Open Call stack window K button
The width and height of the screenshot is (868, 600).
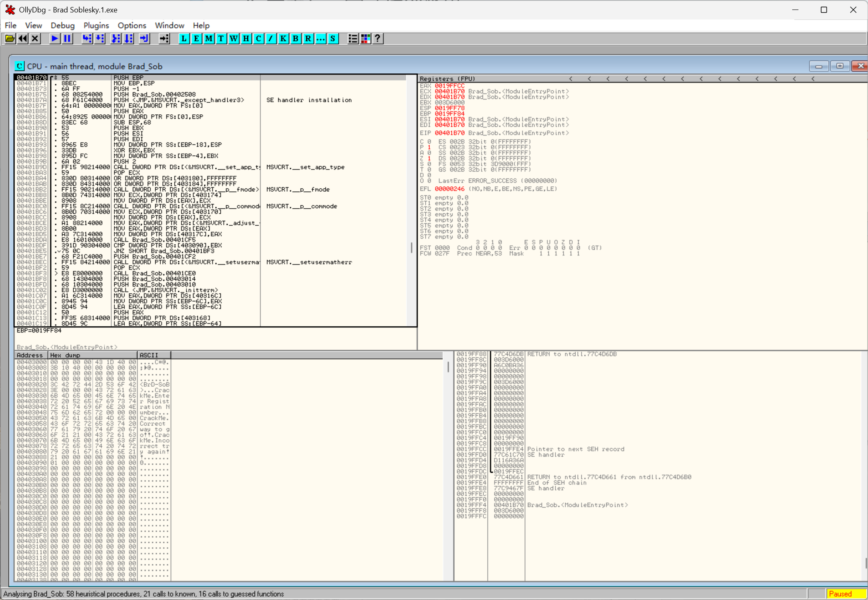283,39
